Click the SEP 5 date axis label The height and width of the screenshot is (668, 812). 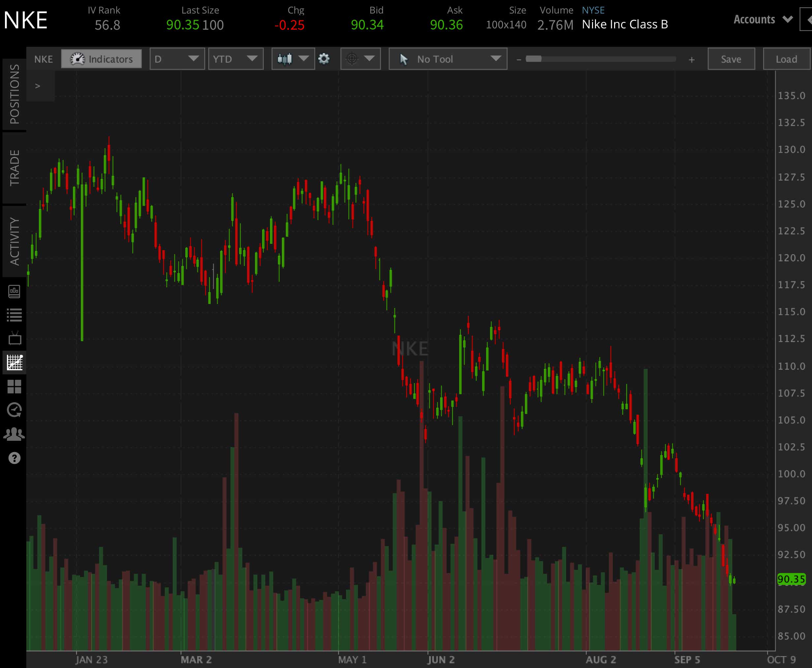pyautogui.click(x=687, y=659)
